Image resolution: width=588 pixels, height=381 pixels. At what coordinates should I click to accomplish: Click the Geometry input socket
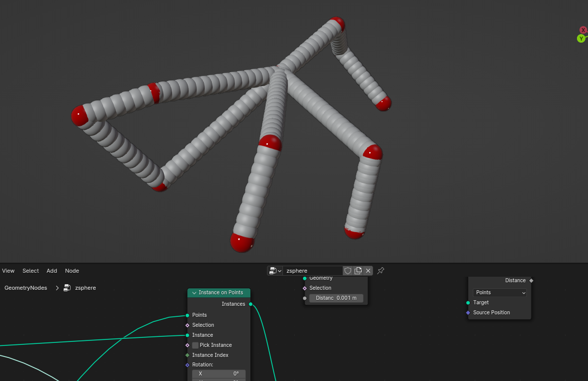click(x=305, y=278)
